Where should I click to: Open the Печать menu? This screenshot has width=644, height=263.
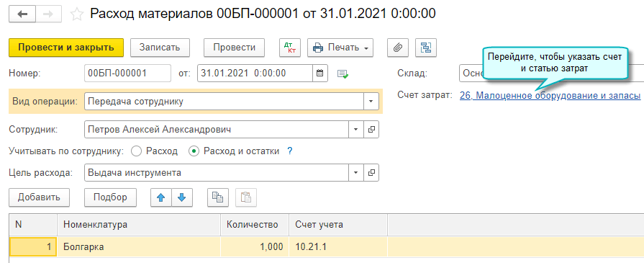[x=340, y=48]
